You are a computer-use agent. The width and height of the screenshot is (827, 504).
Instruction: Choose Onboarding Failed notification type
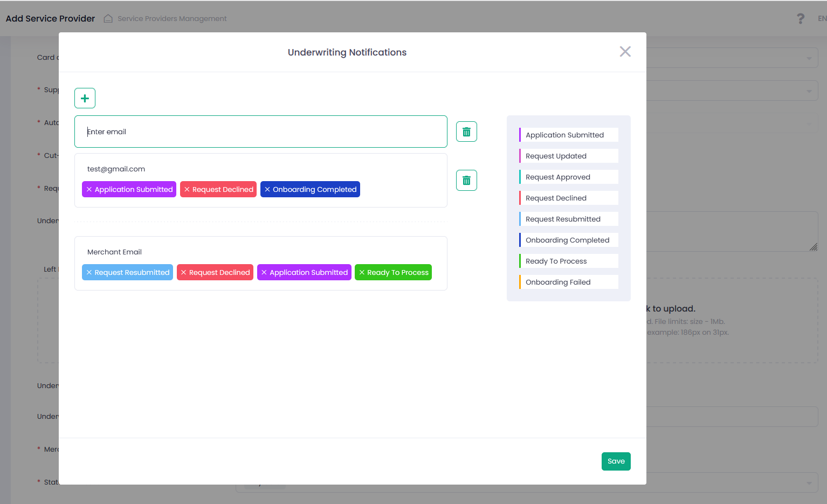point(569,282)
